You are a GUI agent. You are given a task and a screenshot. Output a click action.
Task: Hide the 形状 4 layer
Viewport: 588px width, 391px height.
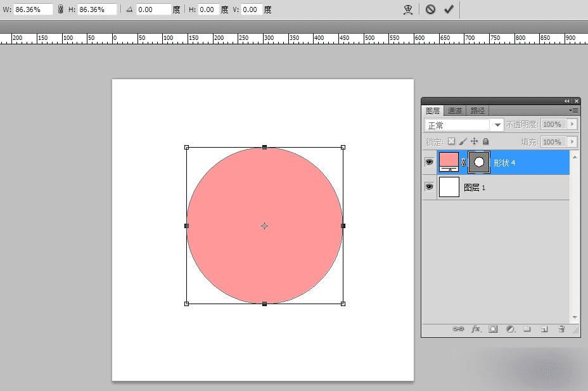429,162
